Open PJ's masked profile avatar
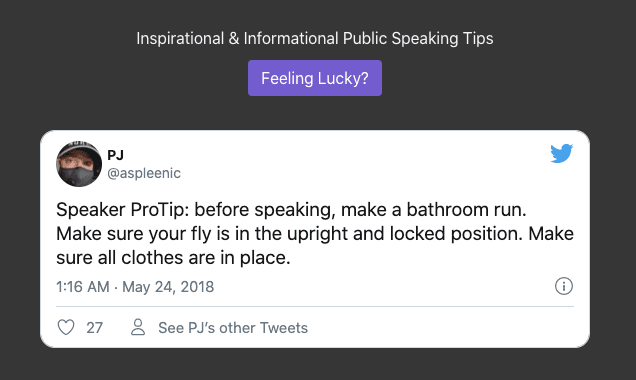 79,164
